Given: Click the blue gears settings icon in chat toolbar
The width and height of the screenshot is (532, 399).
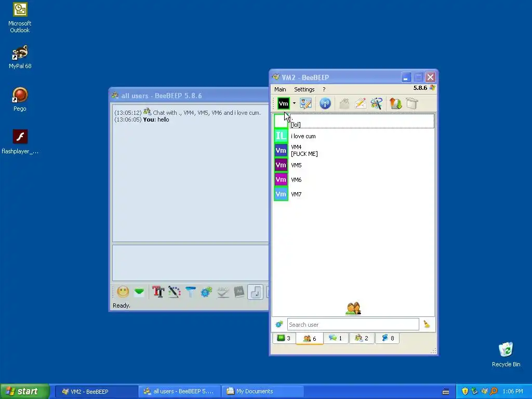Looking at the screenshot, I should pyautogui.click(x=206, y=292).
